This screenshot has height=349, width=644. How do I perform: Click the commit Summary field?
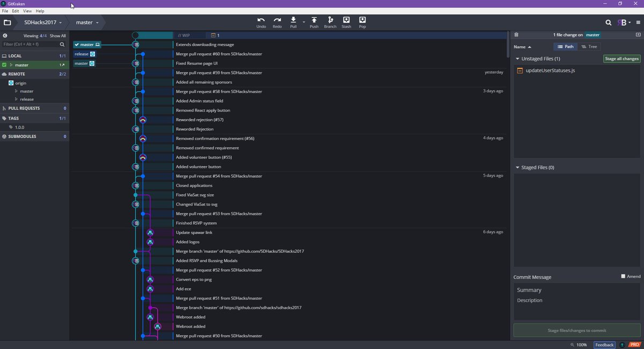coord(577,290)
